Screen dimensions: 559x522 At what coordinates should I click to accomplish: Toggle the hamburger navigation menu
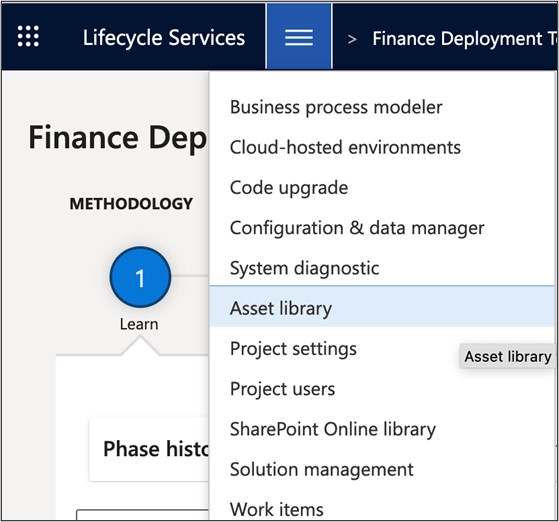pyautogui.click(x=299, y=36)
